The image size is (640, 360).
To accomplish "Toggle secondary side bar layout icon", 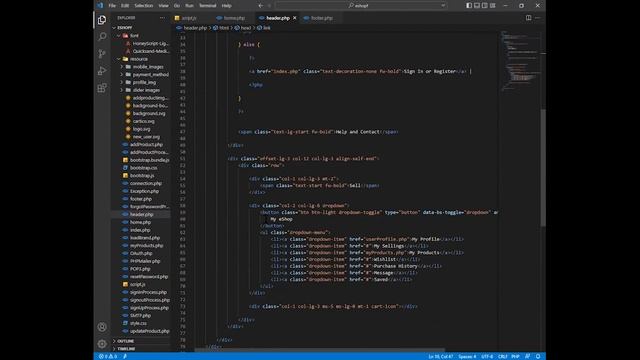I will click(x=484, y=6).
